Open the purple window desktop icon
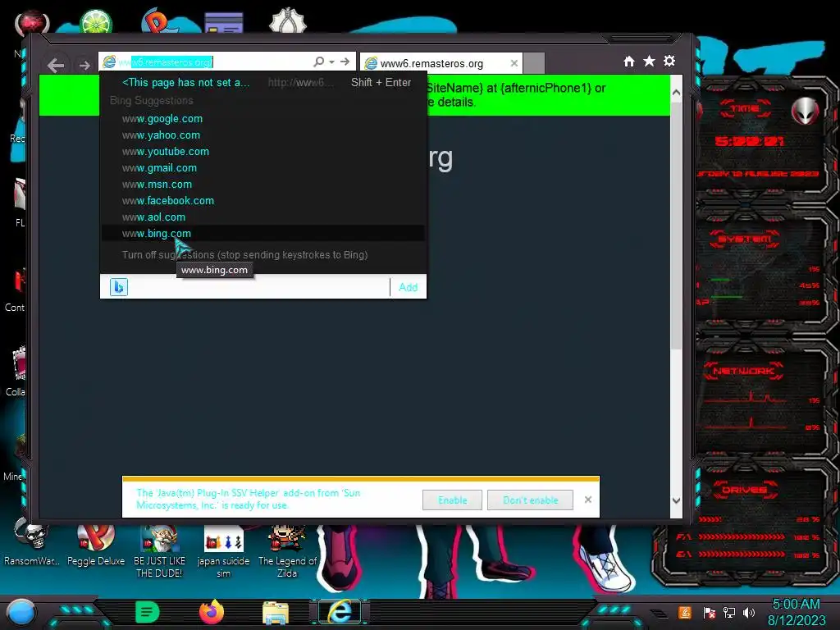Screen dimensions: 840x630 pos(224,24)
